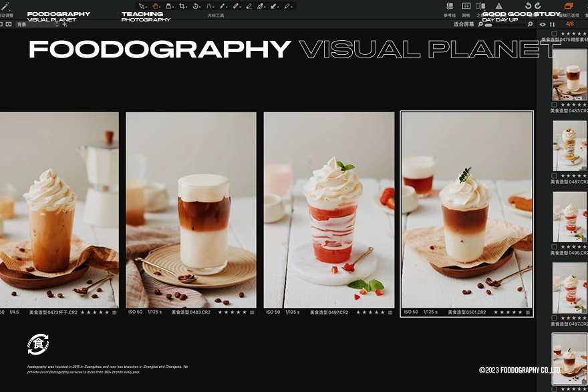Select the top browser thumbnail of cream-topped drink
The height and width of the screenshot is (392, 588).
coord(569,75)
